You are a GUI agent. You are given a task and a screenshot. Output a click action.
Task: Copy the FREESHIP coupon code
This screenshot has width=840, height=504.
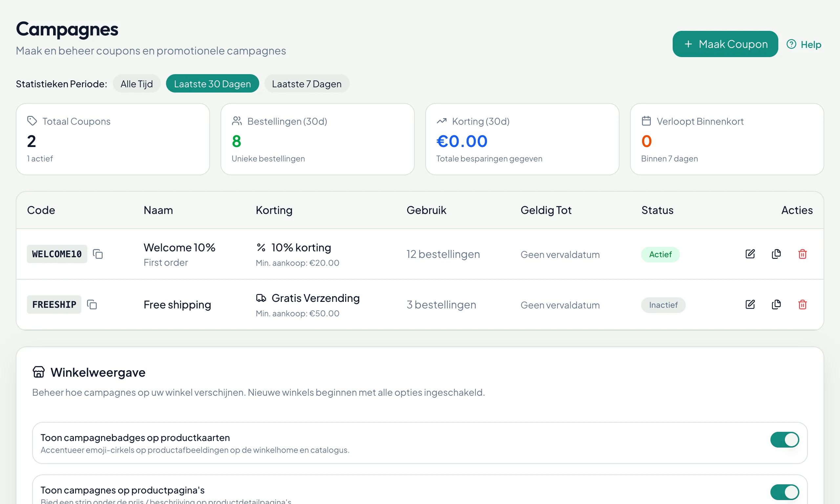coord(92,304)
